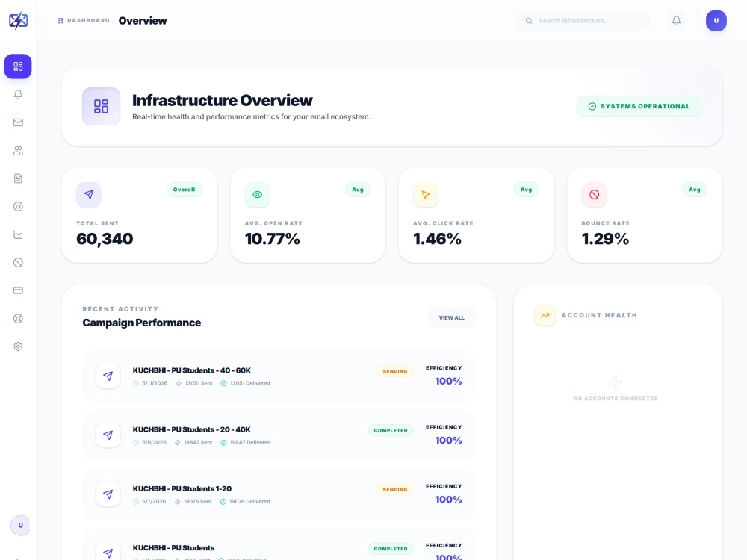Click the Avg tag on Click Rate card
The width and height of the screenshot is (747, 560).
[x=526, y=190]
